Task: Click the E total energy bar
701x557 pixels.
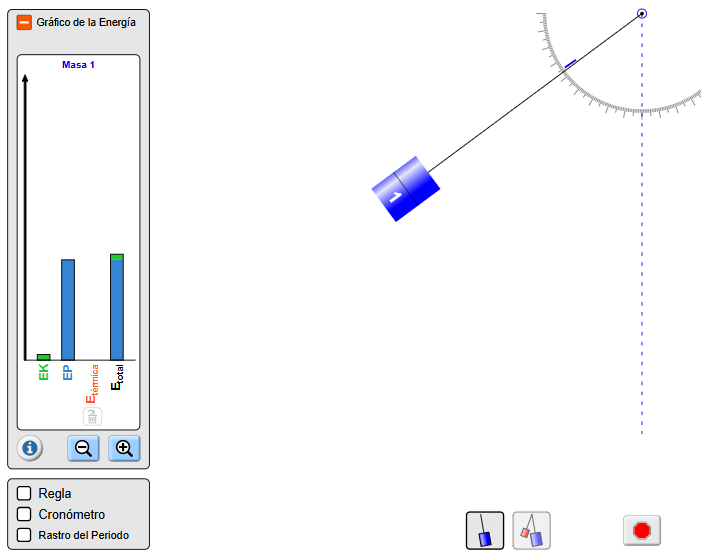Action: coord(117,309)
